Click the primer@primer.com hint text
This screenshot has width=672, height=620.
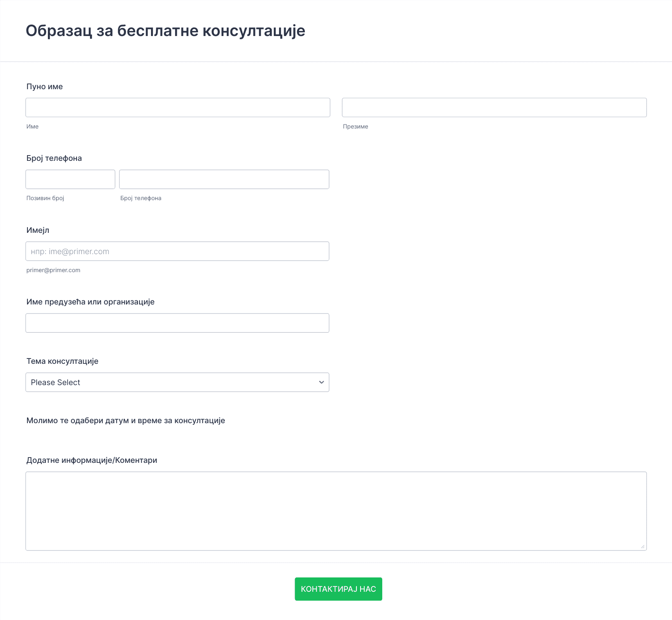[x=53, y=270]
